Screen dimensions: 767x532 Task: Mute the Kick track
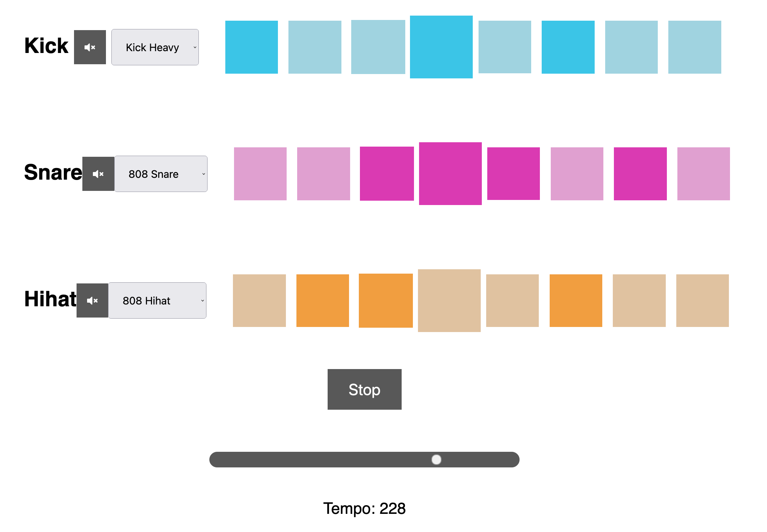90,47
